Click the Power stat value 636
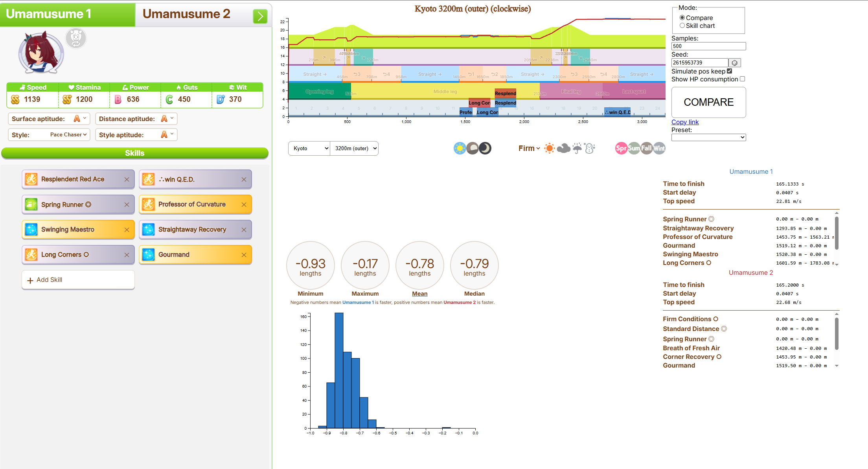This screenshot has height=469, width=868. click(133, 99)
